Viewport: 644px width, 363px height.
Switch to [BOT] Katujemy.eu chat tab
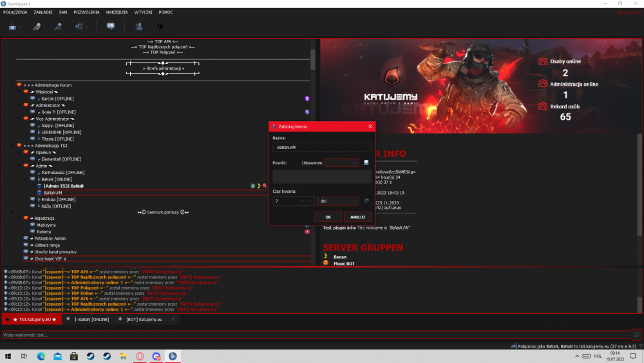point(144,319)
